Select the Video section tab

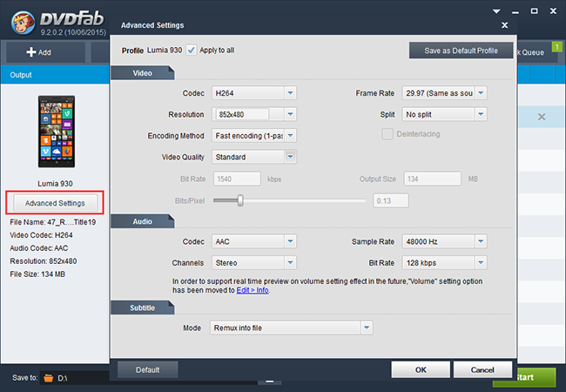(x=142, y=73)
